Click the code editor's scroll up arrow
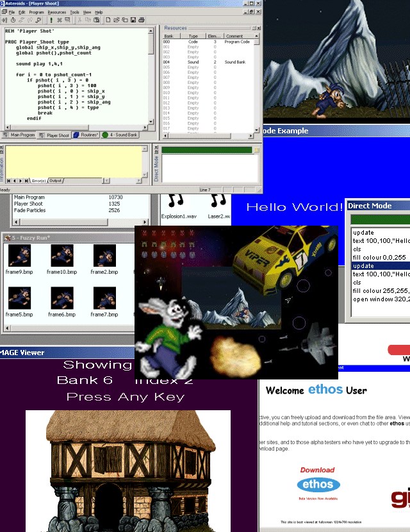This screenshot has width=410, height=532. click(x=151, y=31)
